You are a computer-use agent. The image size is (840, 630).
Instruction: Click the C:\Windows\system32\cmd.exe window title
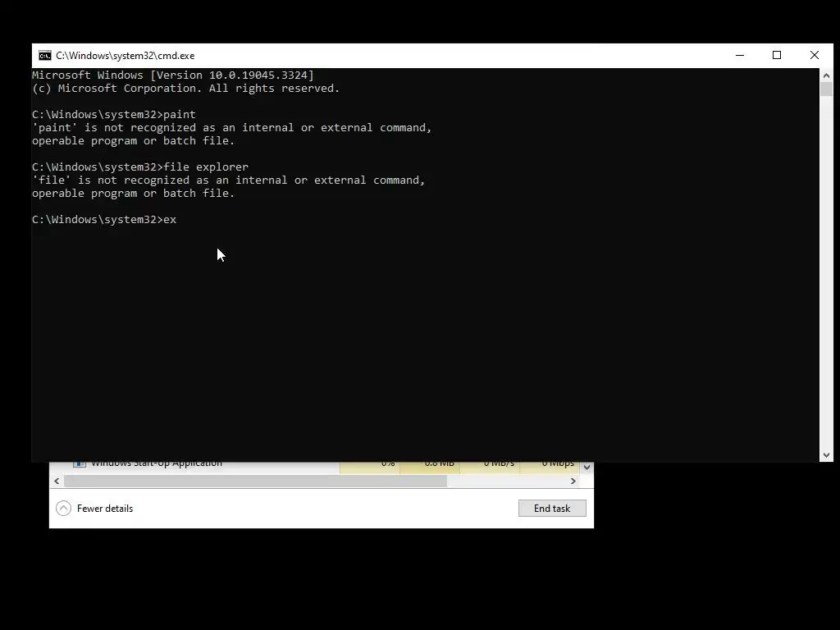(x=126, y=56)
